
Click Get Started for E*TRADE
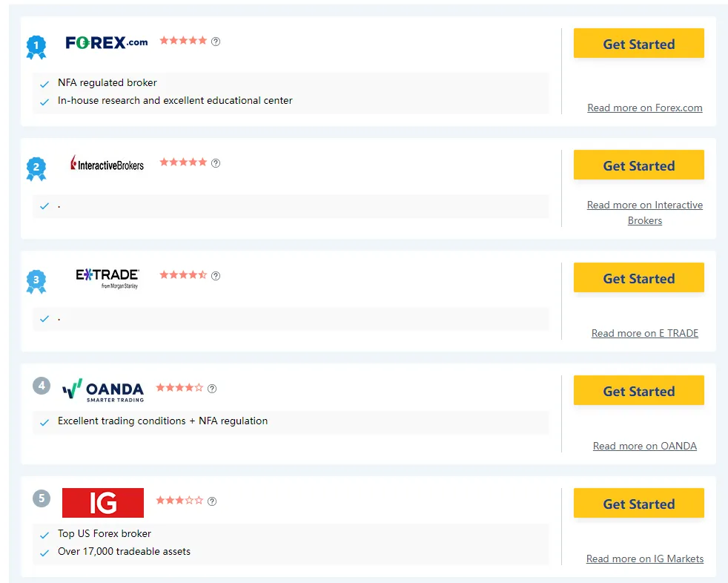639,278
